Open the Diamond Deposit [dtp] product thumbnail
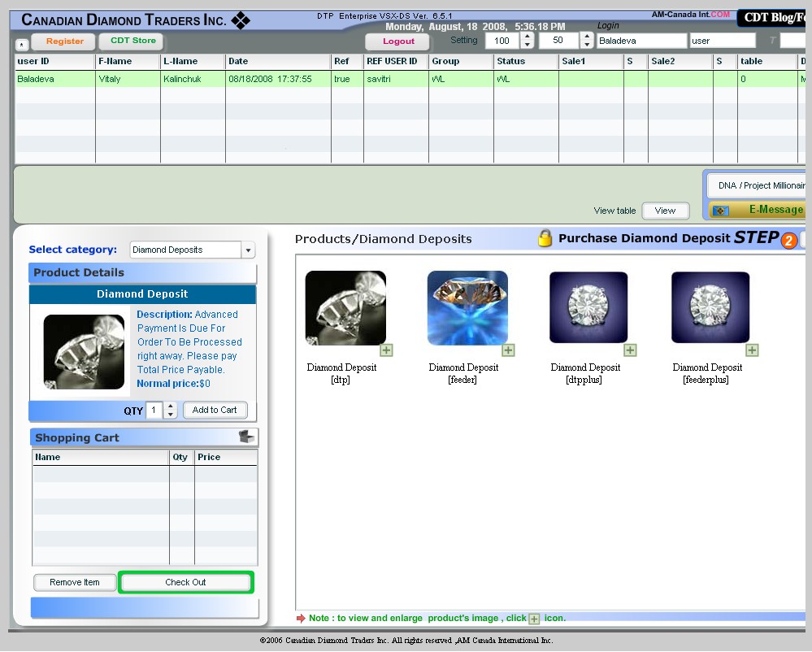 [345, 307]
